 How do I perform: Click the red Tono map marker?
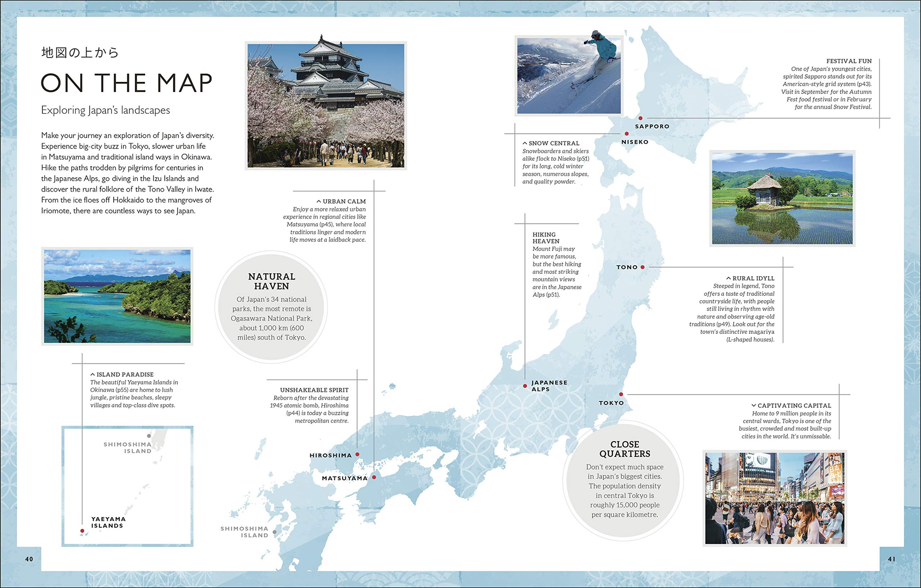pos(642,267)
